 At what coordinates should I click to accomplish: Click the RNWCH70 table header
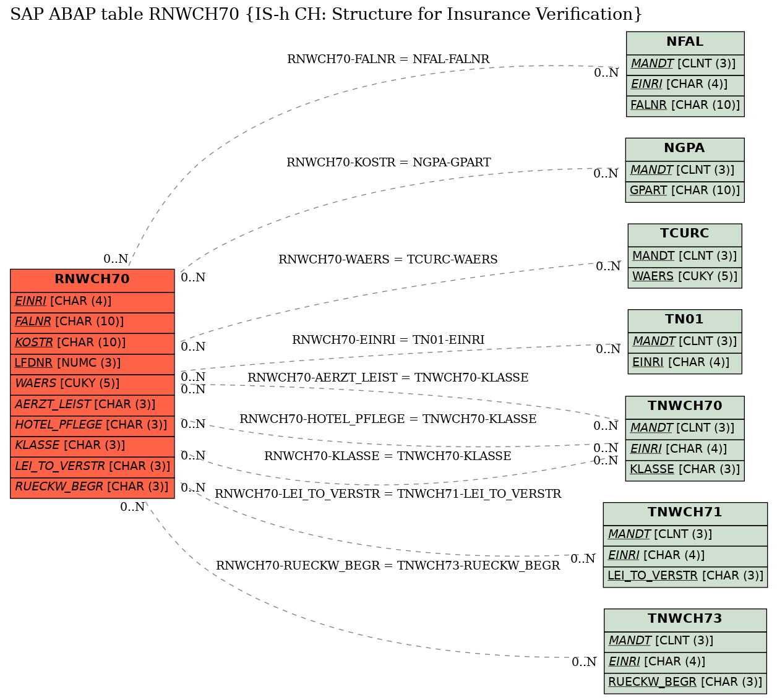pyautogui.click(x=92, y=280)
